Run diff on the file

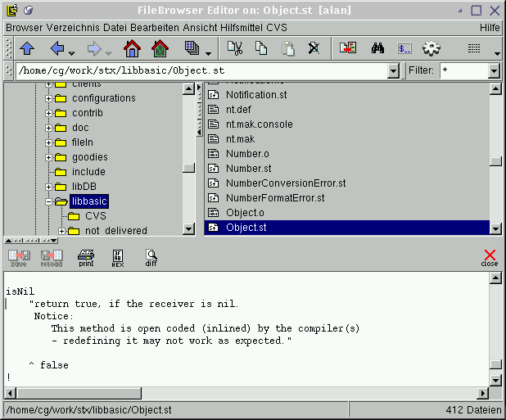(151, 258)
